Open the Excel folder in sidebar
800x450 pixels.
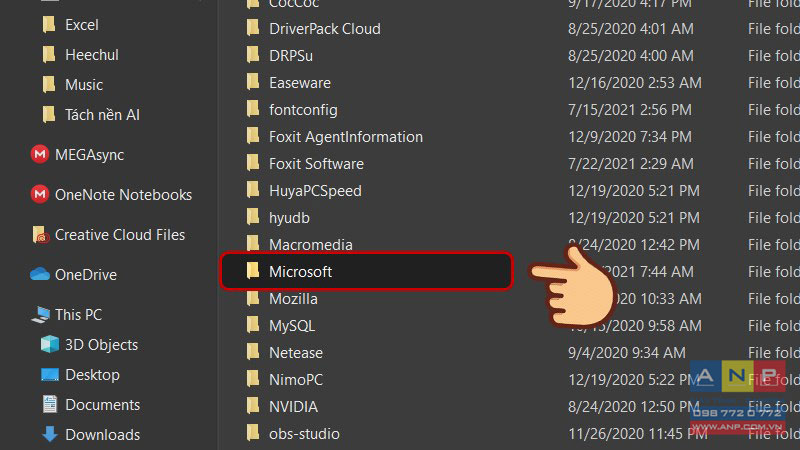[x=71, y=24]
